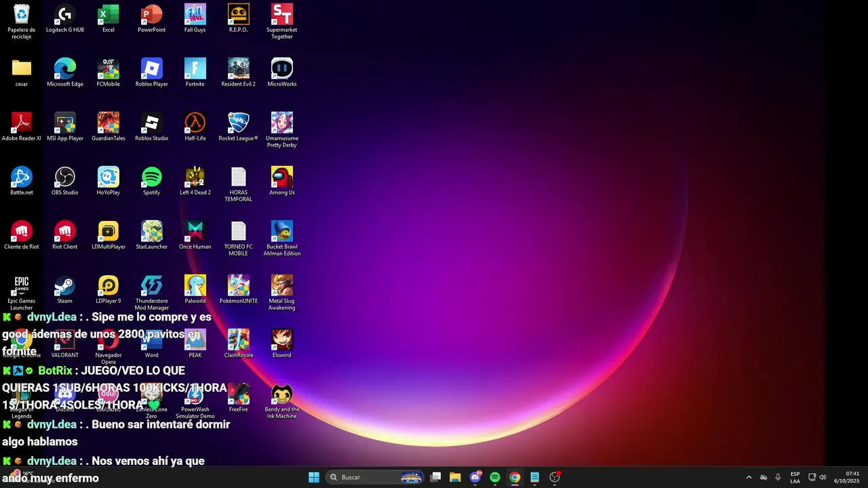Select the Once Human desktop icon

click(x=195, y=235)
